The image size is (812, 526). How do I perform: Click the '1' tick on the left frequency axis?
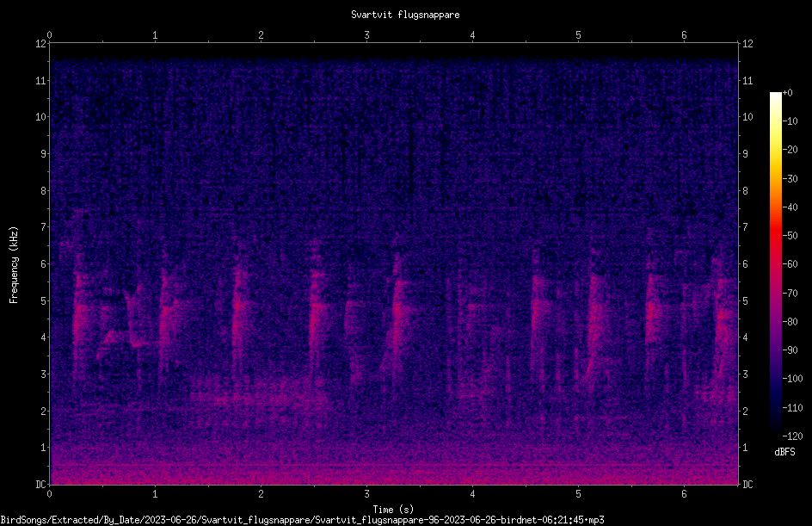pos(44,448)
